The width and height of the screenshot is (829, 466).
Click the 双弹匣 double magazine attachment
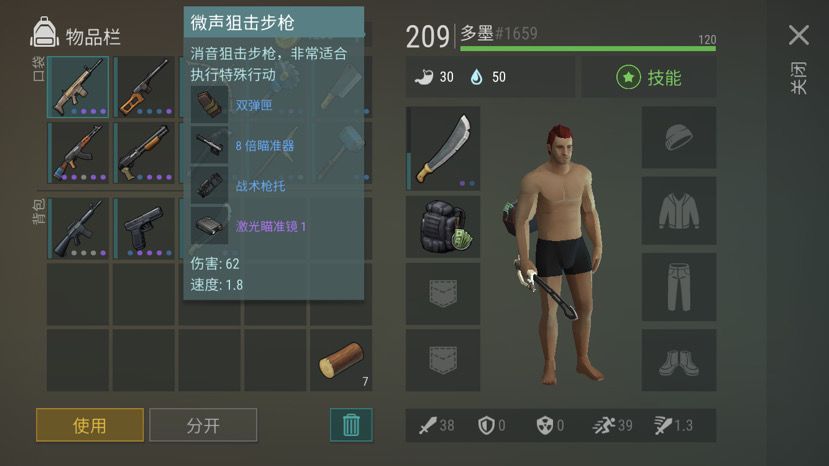254,105
